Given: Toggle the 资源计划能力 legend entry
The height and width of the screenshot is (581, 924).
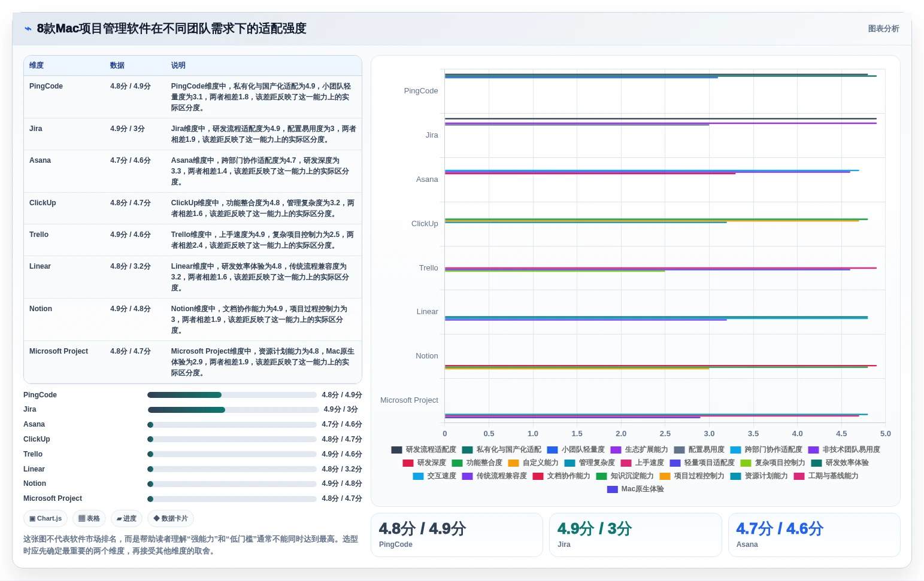Looking at the screenshot, I should tap(759, 476).
